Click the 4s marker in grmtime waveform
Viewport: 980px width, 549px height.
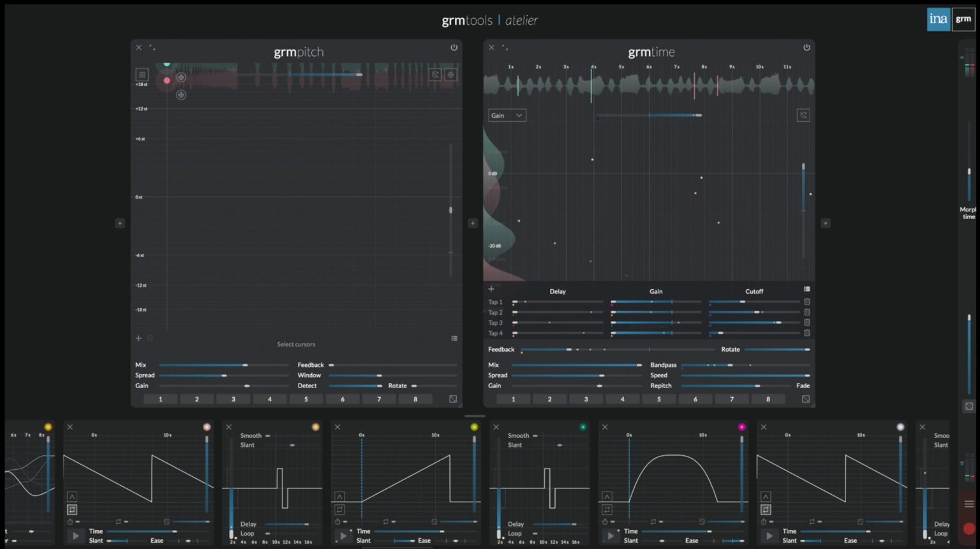click(x=593, y=66)
